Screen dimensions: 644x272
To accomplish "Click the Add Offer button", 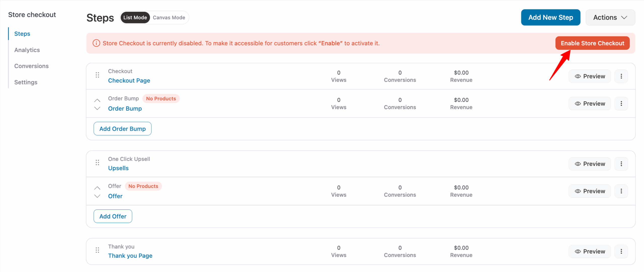I will pyautogui.click(x=113, y=216).
